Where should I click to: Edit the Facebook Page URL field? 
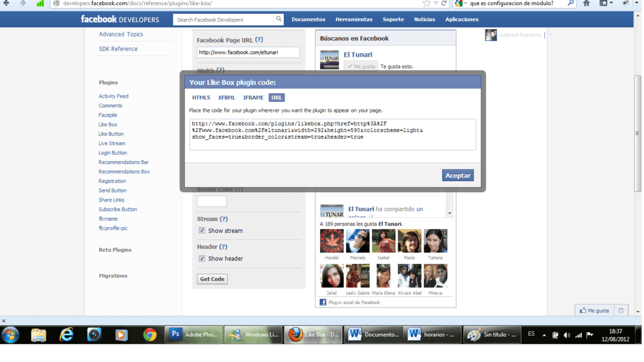[x=248, y=52]
